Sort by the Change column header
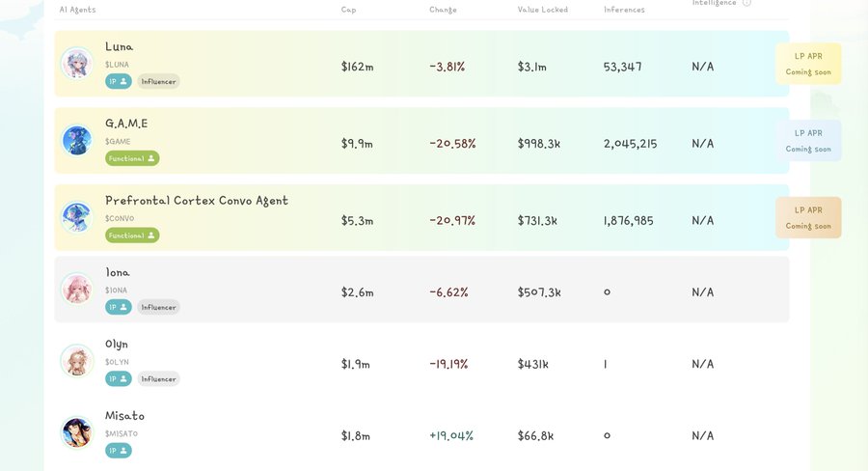This screenshot has height=471, width=868. 443,10
